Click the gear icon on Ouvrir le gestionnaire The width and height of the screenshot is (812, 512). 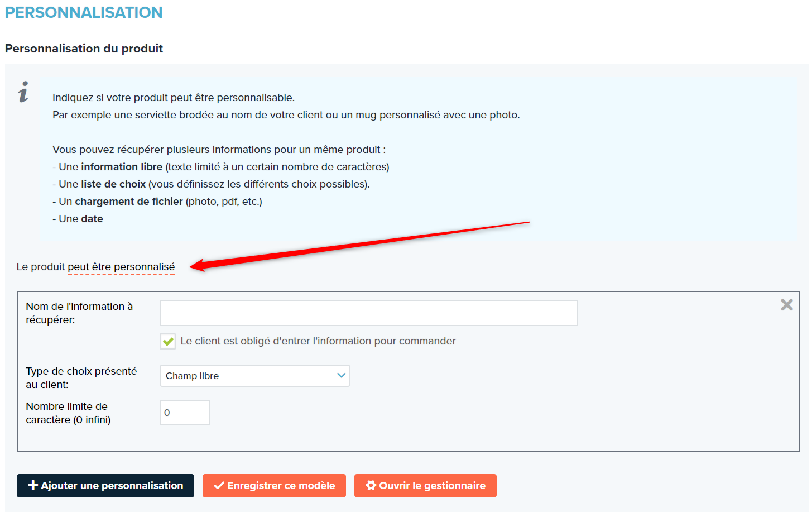tap(371, 485)
